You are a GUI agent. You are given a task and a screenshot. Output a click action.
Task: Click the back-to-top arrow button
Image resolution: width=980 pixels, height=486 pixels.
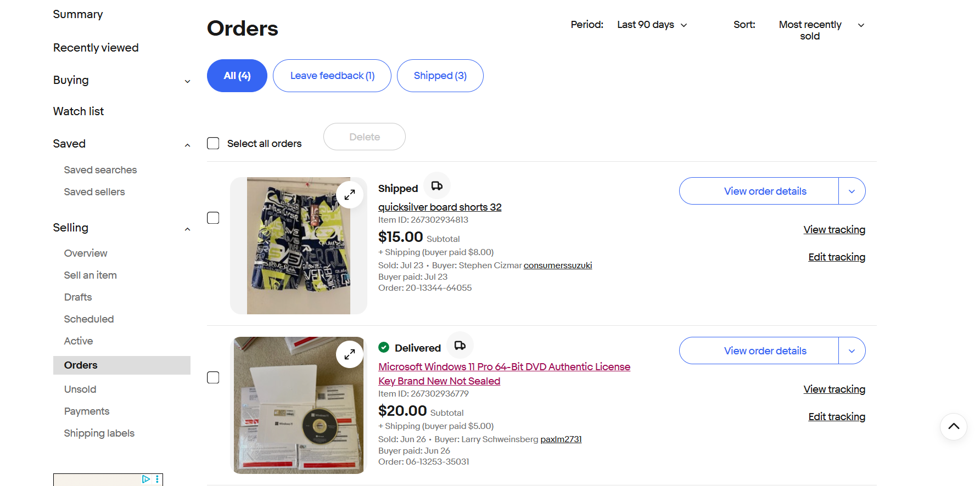coord(954,427)
